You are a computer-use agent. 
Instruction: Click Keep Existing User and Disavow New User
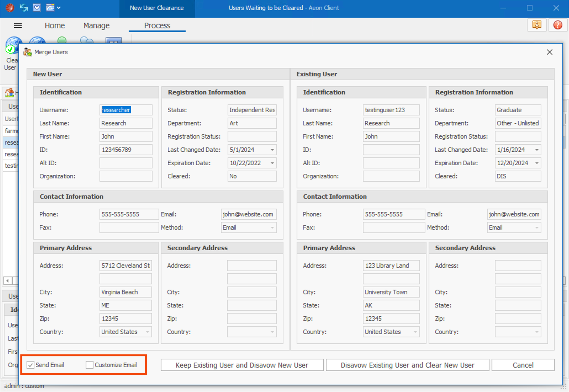tap(242, 365)
